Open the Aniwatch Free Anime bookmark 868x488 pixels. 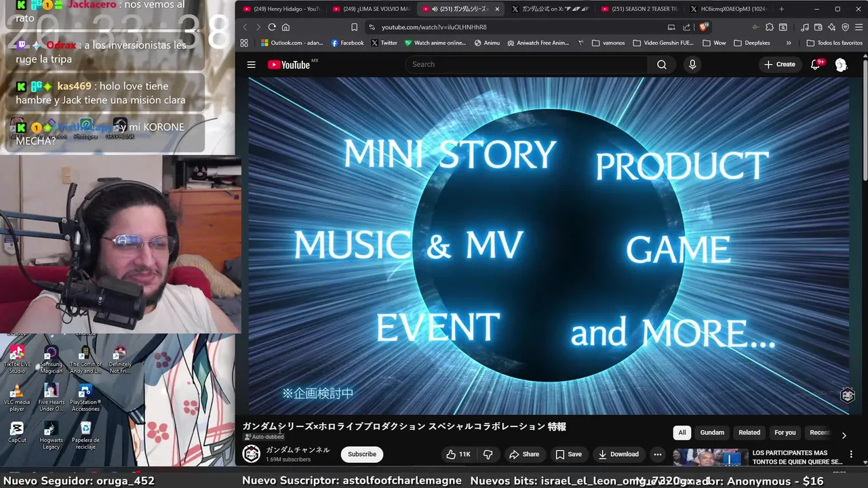tap(538, 43)
